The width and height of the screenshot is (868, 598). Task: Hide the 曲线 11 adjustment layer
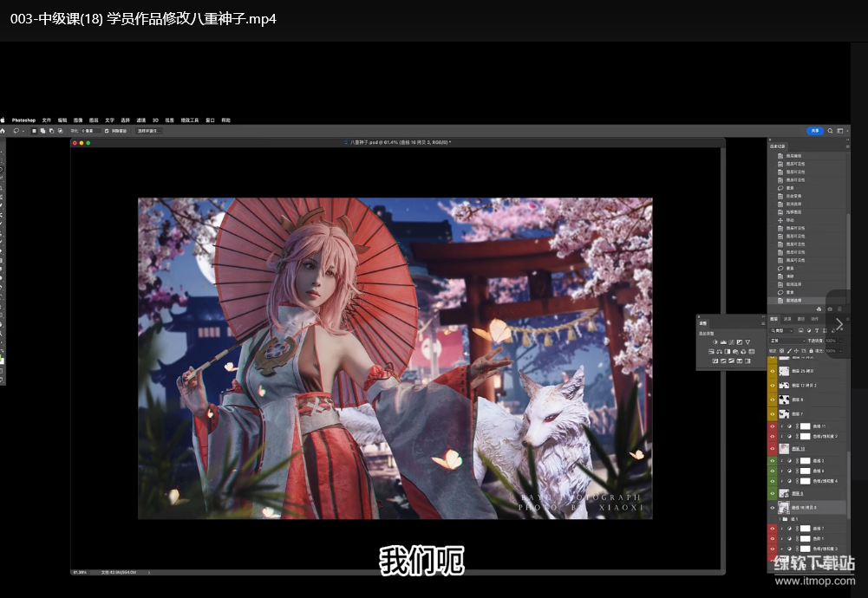click(x=773, y=426)
